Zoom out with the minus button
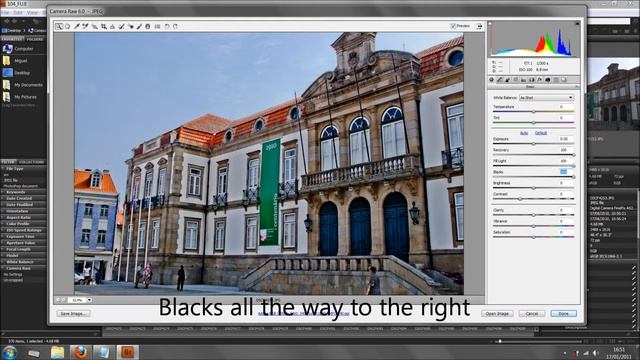The height and width of the screenshot is (360, 640). click(x=58, y=300)
